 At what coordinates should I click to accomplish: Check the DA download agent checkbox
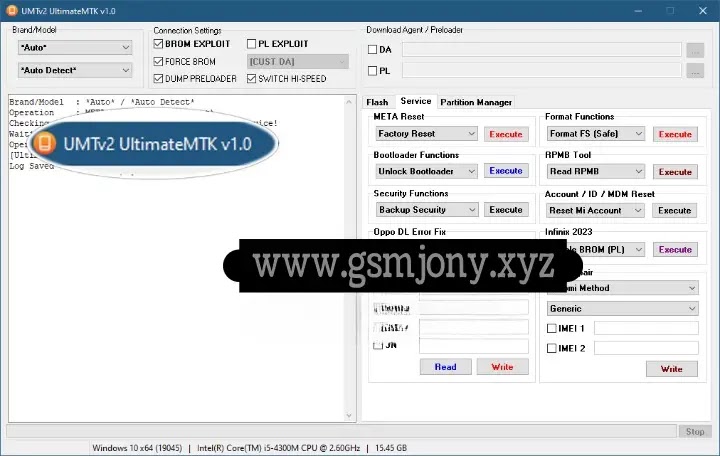[x=372, y=50]
